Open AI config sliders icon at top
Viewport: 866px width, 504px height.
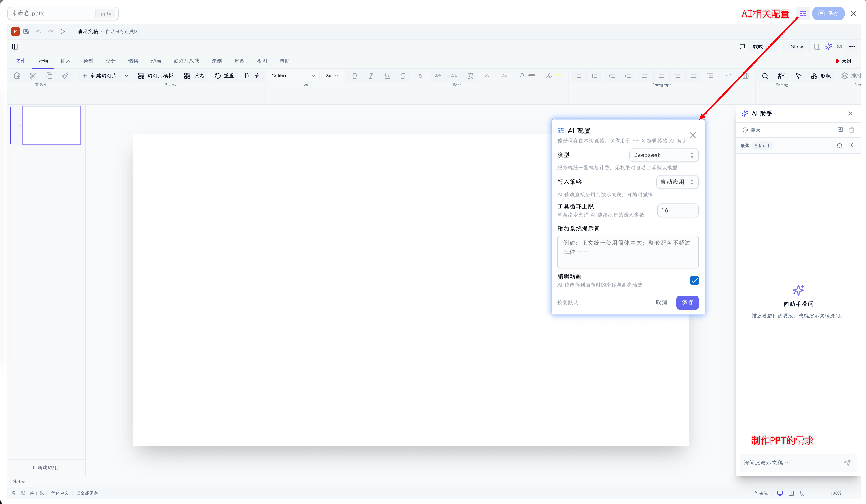pos(803,13)
